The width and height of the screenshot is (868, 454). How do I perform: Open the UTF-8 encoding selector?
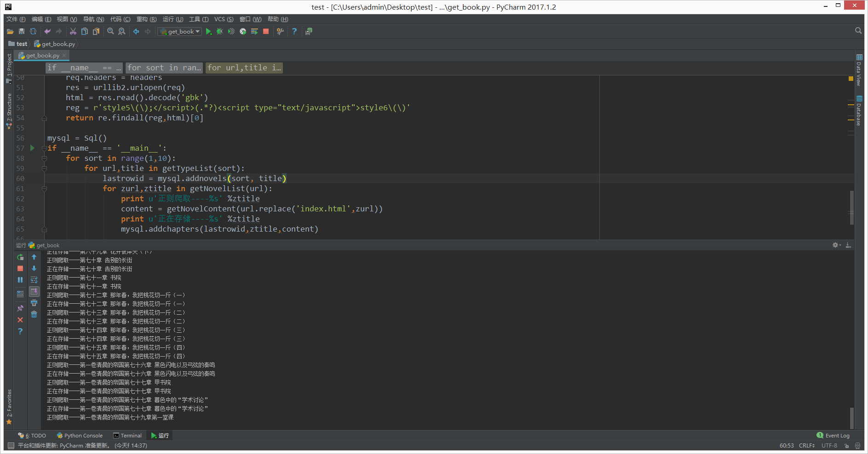tap(829, 446)
